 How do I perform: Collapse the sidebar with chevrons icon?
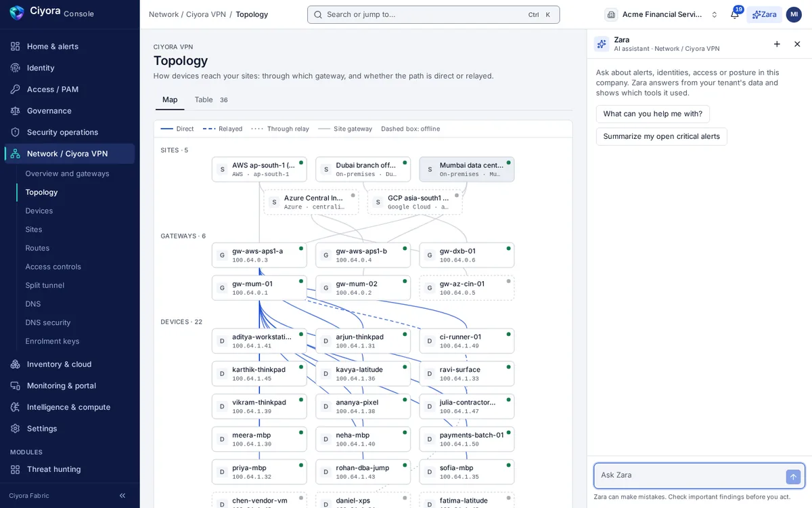click(x=122, y=496)
